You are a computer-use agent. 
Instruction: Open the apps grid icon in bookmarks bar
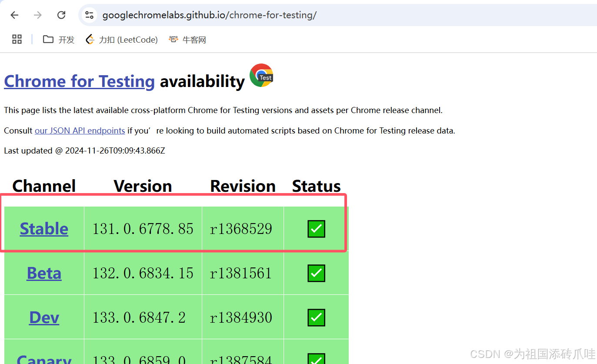point(17,40)
